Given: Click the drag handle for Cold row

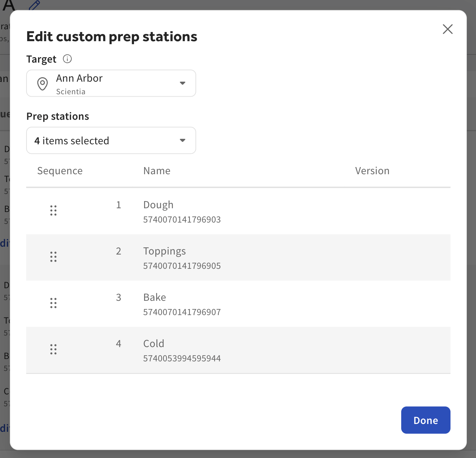Looking at the screenshot, I should [x=53, y=349].
